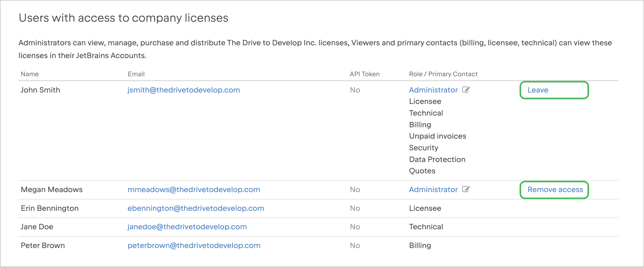Click John Smith's Administrator role link
This screenshot has width=644, height=267.
coord(433,90)
